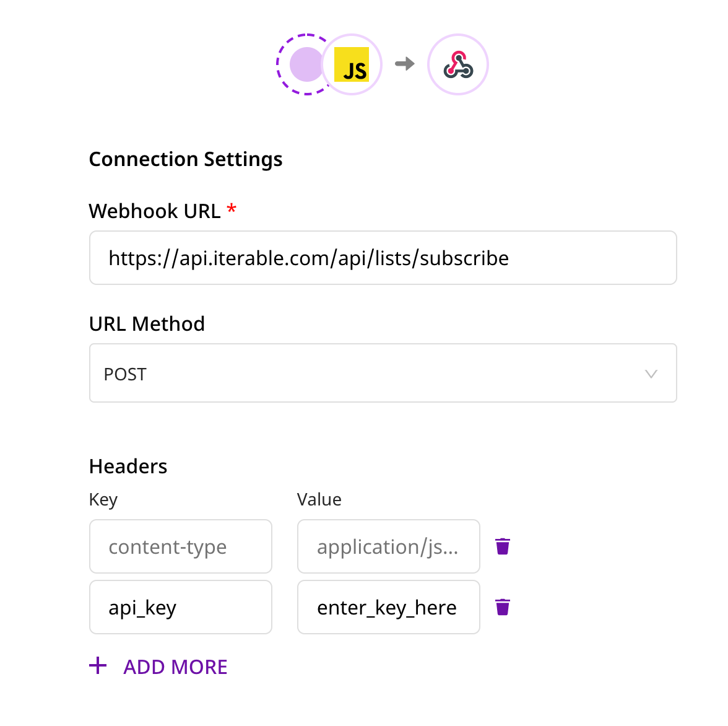Select the content-type Key field
The width and height of the screenshot is (728, 726).
coord(180,546)
